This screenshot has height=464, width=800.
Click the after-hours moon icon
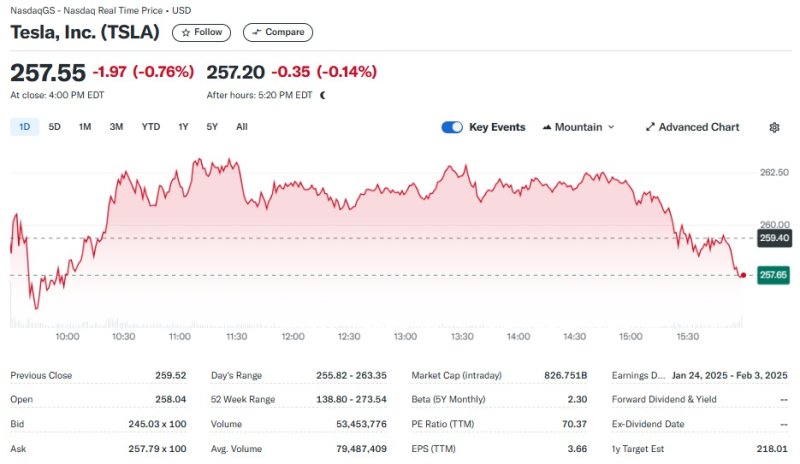coord(323,95)
